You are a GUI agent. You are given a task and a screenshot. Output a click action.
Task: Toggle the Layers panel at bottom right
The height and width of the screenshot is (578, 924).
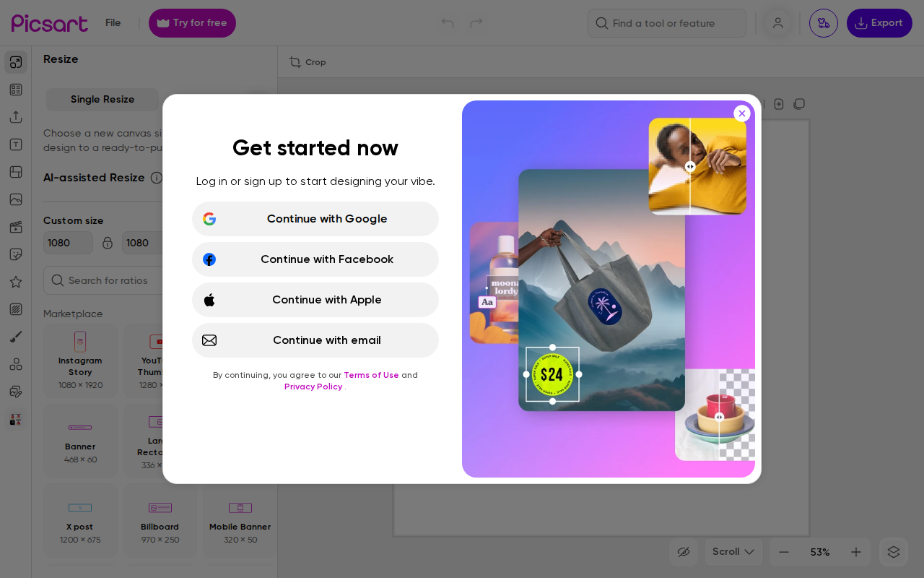point(893,552)
